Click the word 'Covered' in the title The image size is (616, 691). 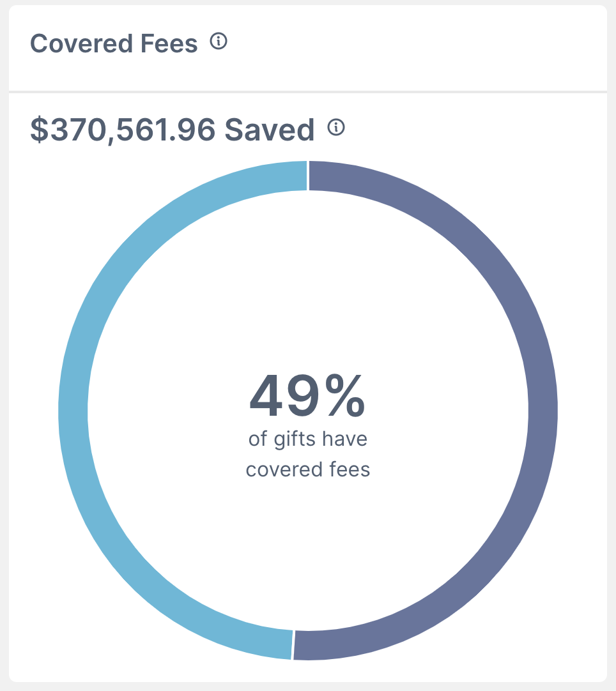pyautogui.click(x=82, y=43)
